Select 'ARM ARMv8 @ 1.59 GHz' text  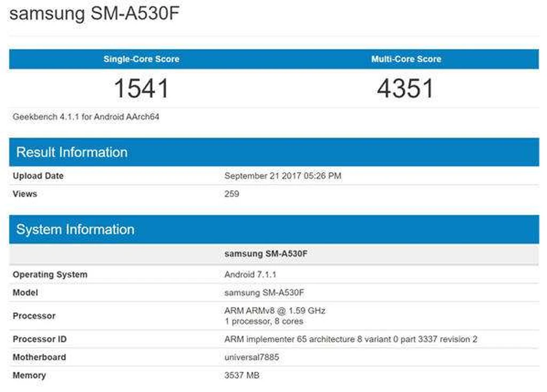(x=275, y=310)
